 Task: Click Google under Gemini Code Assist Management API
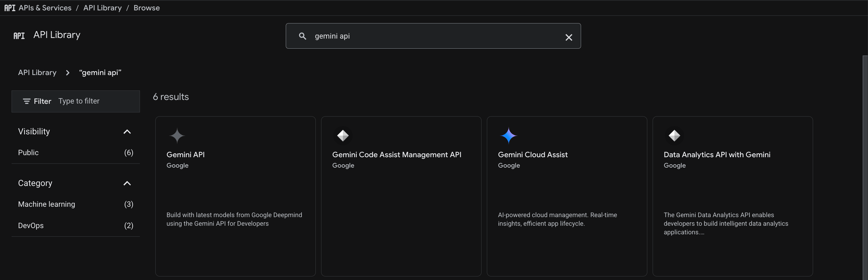[x=343, y=166]
